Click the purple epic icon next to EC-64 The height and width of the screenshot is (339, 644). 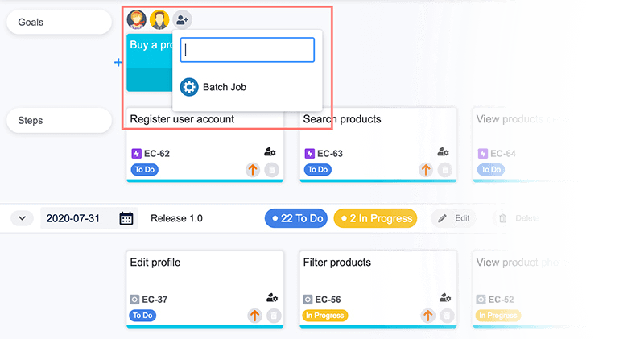point(482,154)
